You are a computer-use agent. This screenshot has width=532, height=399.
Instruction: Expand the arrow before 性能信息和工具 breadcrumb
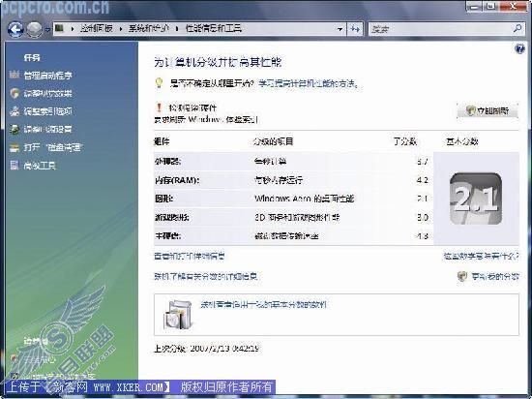(x=177, y=28)
